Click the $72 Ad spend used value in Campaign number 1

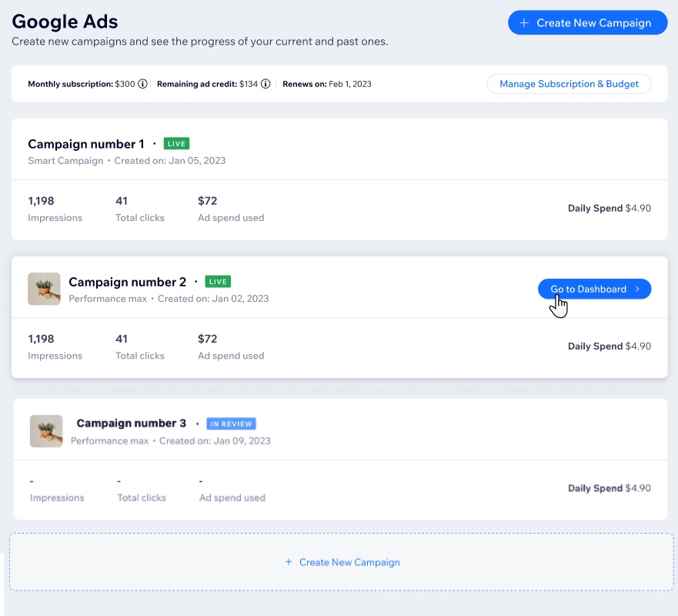207,201
